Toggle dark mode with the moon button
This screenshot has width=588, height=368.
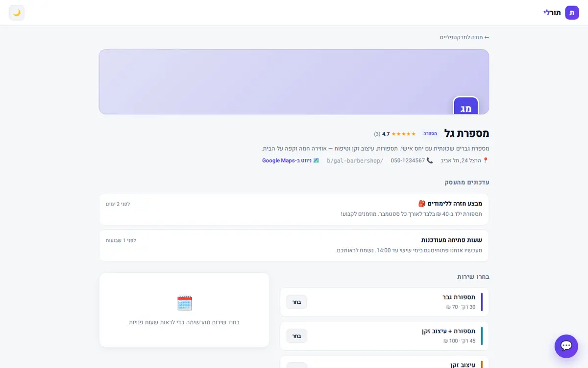[17, 13]
